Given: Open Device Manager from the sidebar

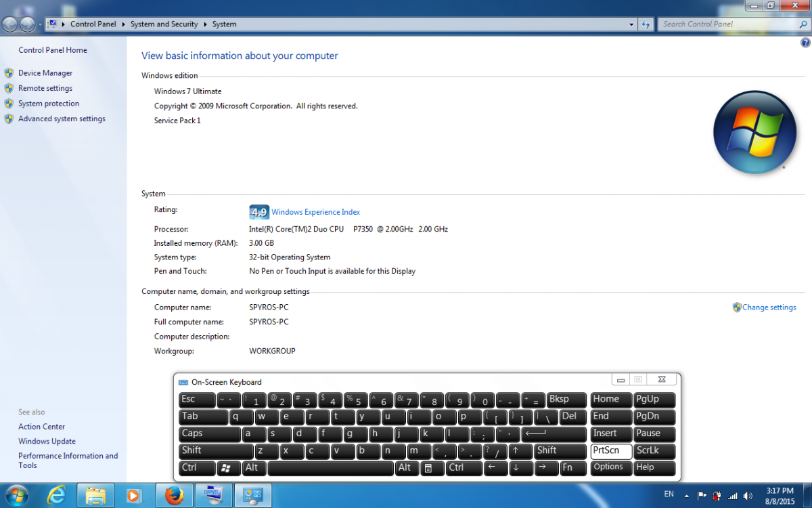Looking at the screenshot, I should pos(45,73).
